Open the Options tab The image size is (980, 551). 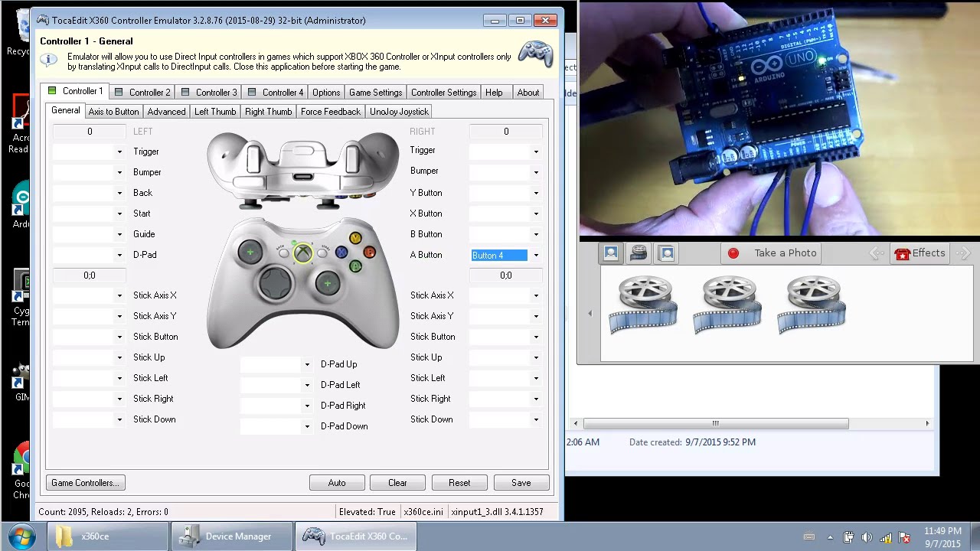click(x=326, y=93)
